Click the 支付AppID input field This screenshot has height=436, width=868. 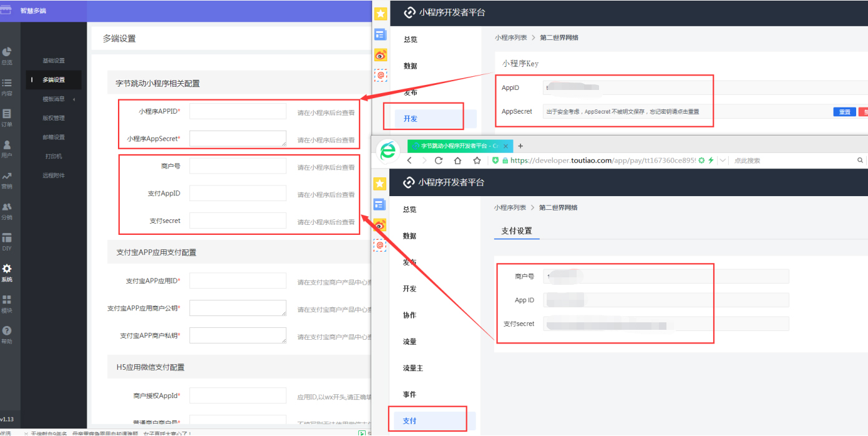(x=238, y=193)
